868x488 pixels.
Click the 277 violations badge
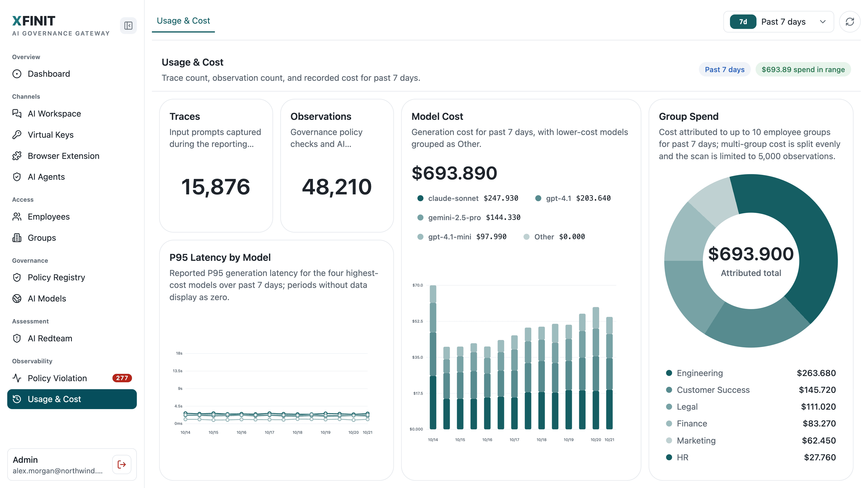pos(122,378)
